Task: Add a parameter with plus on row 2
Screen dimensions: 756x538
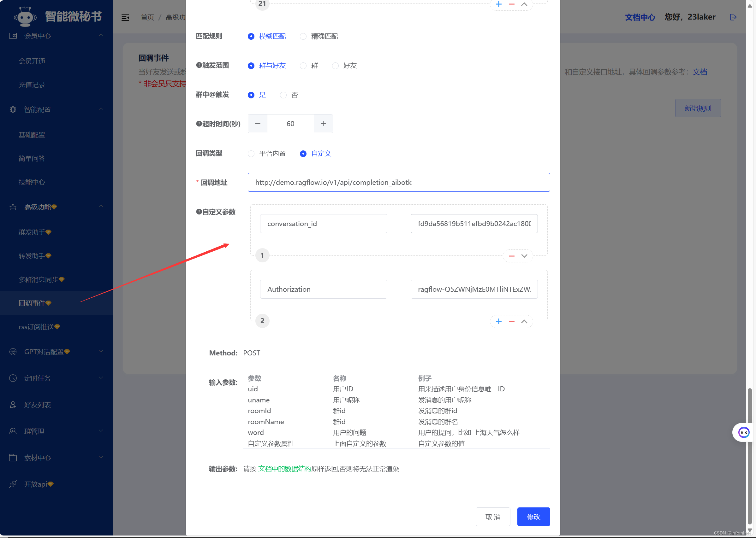Action: 498,321
